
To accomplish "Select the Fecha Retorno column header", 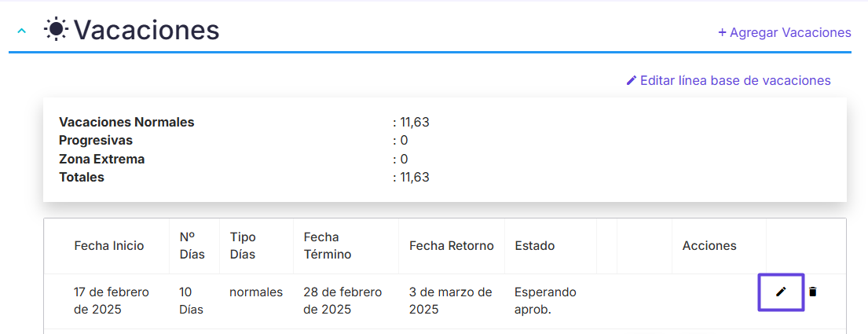I will (452, 246).
